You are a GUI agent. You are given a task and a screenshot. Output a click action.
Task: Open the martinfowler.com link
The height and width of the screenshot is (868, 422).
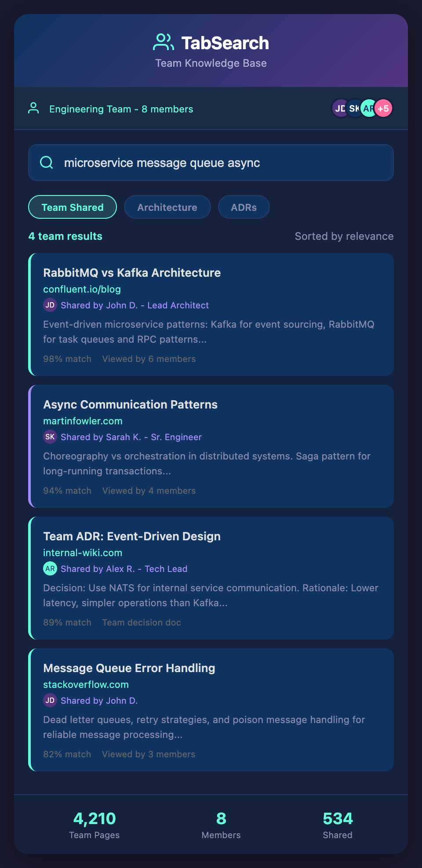pyautogui.click(x=83, y=421)
